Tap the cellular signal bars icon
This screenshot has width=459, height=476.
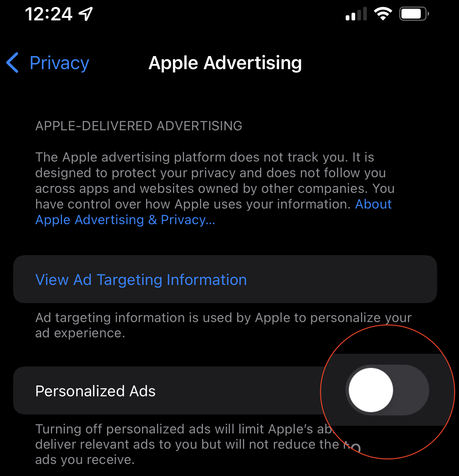point(356,14)
